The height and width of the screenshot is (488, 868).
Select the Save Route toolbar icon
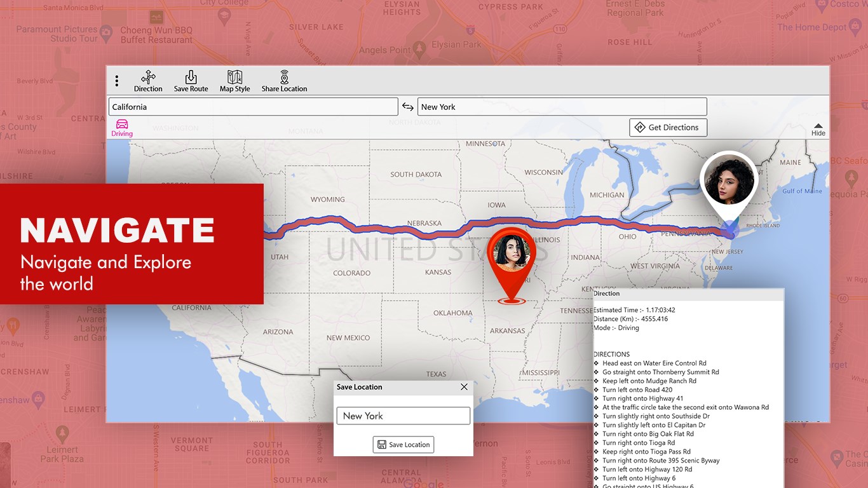coord(191,81)
